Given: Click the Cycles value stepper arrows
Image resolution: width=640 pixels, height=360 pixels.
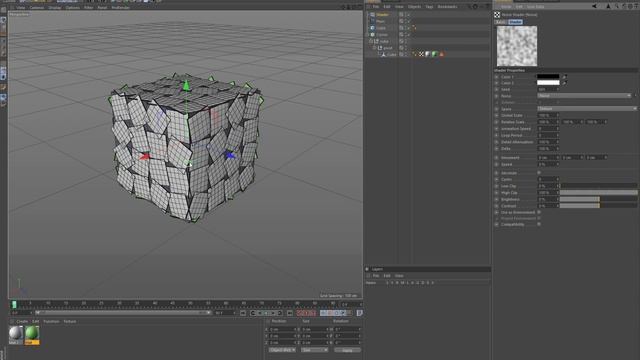Looking at the screenshot, I should pyautogui.click(x=558, y=179).
